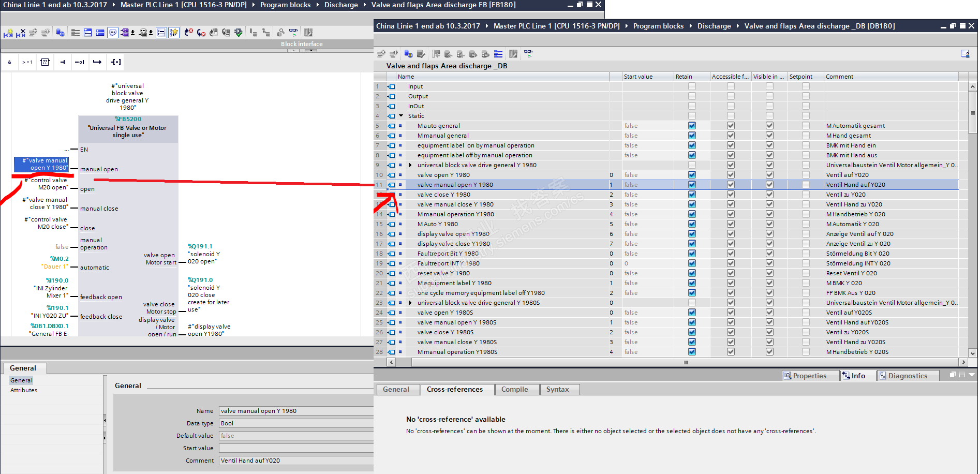Image resolution: width=980 pixels, height=474 pixels.
Task: Toggle Retain checkbox for 'valve manual open Y 1980'
Action: click(x=692, y=185)
